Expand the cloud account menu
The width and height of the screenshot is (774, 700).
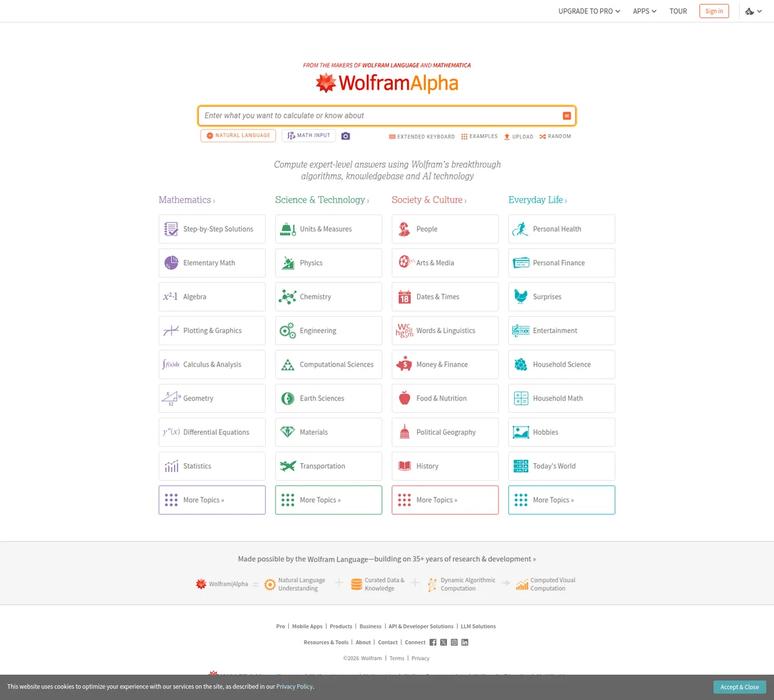[753, 11]
